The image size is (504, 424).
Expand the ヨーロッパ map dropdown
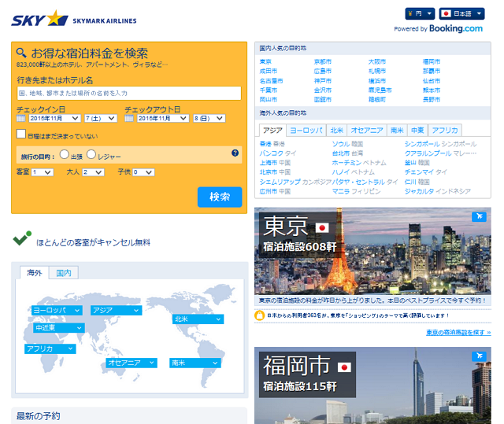(x=57, y=310)
